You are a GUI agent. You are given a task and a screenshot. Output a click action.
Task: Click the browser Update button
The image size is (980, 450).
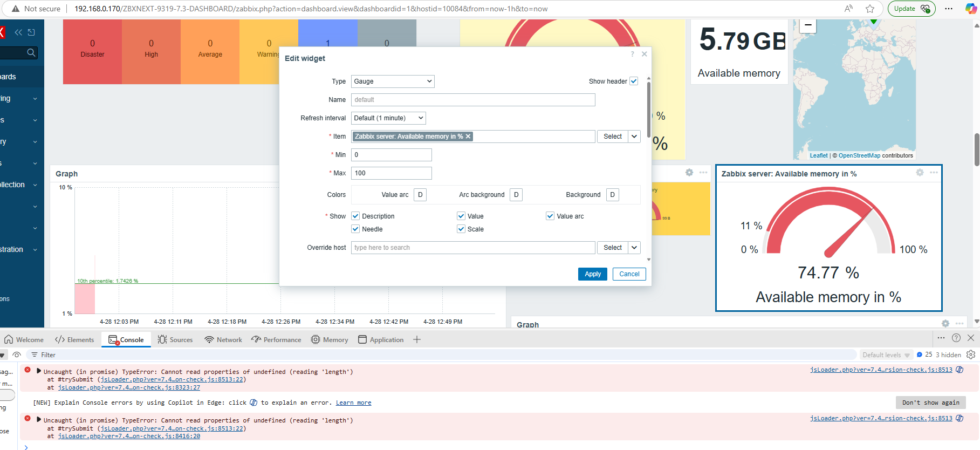point(912,9)
